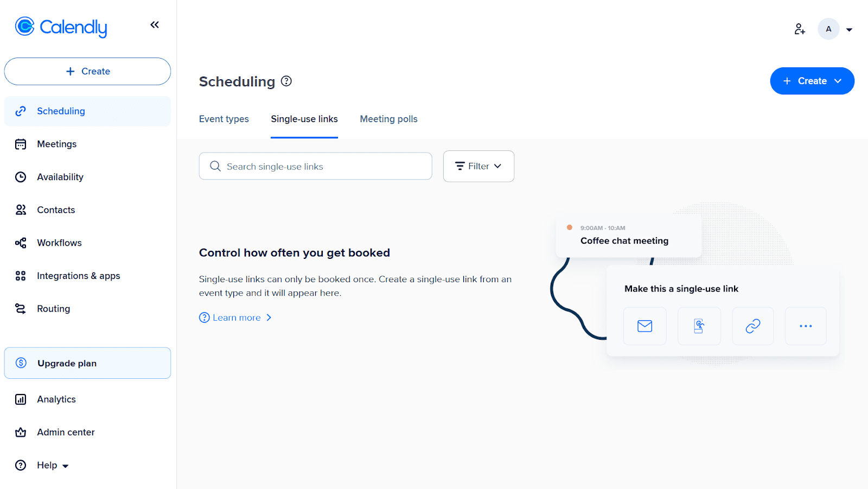Viewport: 868px width, 489px height.
Task: Click the add-to-website icon in card
Action: coord(699,326)
